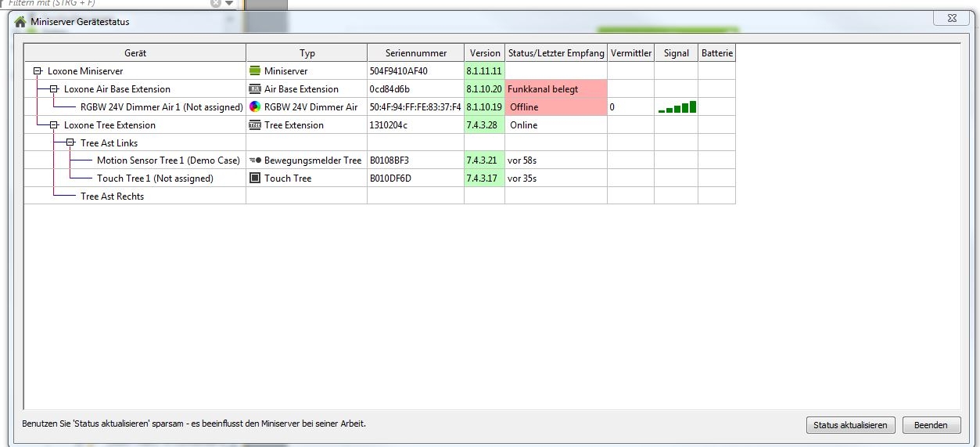Click version cell 7.4.3.17
The width and height of the screenshot is (980, 447).
pyautogui.click(x=485, y=178)
